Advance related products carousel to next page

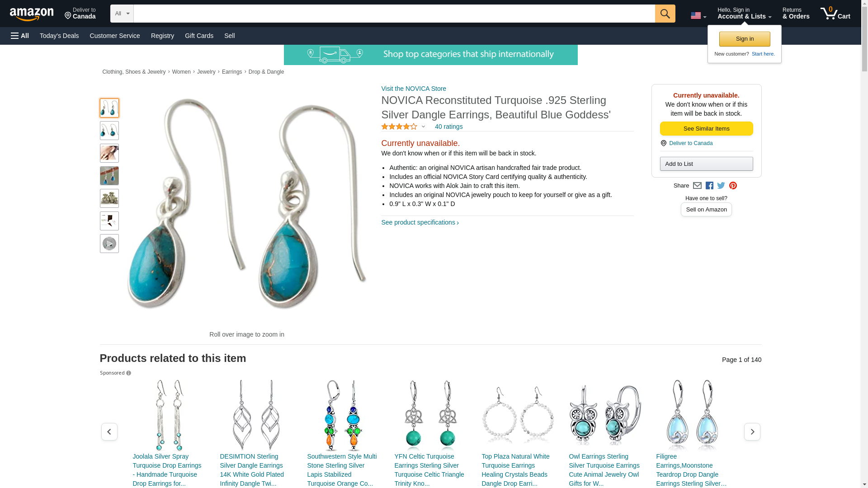[x=752, y=432]
